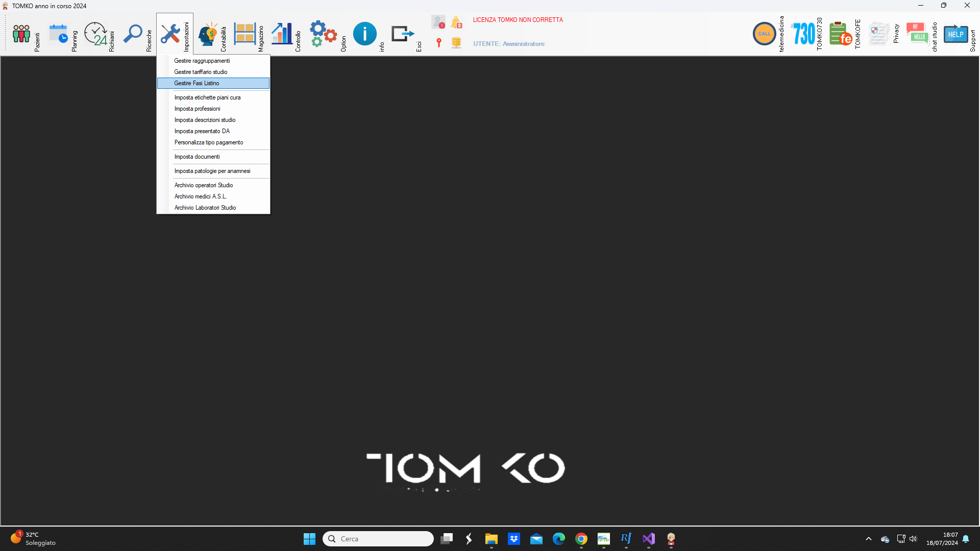The width and height of the screenshot is (980, 551).
Task: Open the Pazienti section icon
Action: pyautogui.click(x=21, y=34)
